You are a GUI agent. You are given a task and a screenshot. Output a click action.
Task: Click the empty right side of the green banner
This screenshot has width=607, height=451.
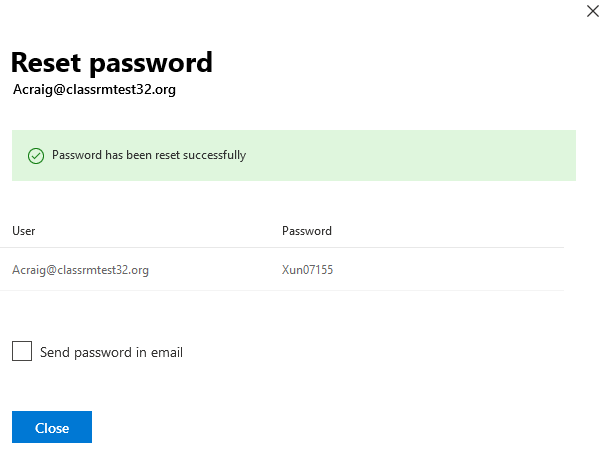(x=450, y=156)
